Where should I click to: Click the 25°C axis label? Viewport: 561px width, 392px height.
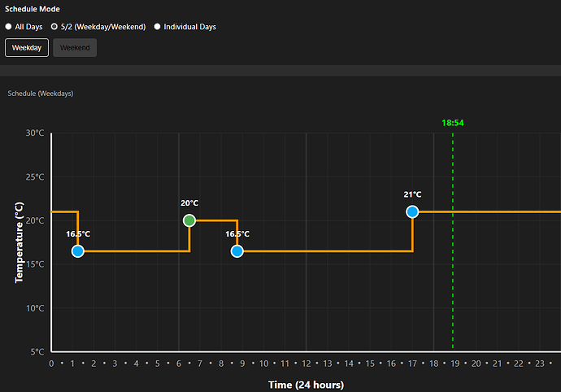35,176
